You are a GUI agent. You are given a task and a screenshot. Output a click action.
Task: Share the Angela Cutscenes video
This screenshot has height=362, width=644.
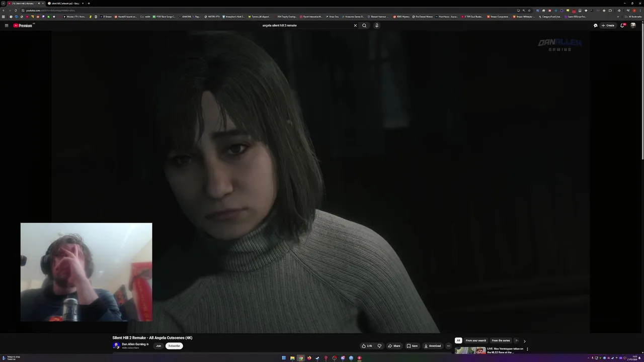394,346
